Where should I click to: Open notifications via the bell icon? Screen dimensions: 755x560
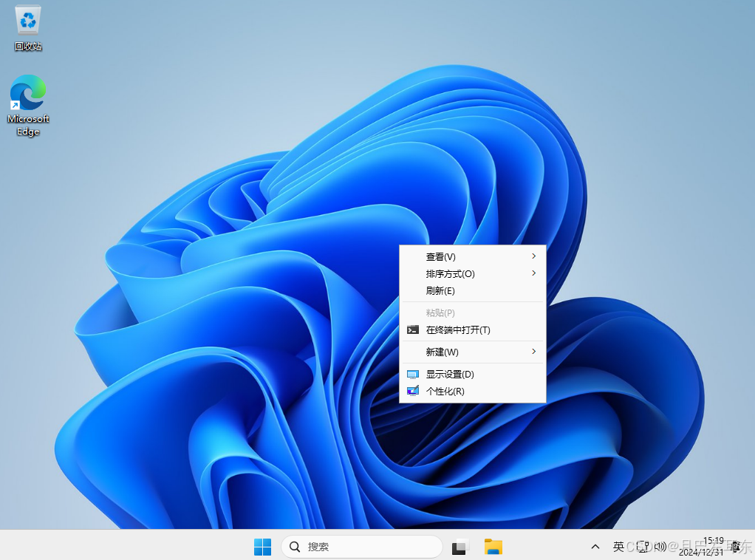pos(736,547)
